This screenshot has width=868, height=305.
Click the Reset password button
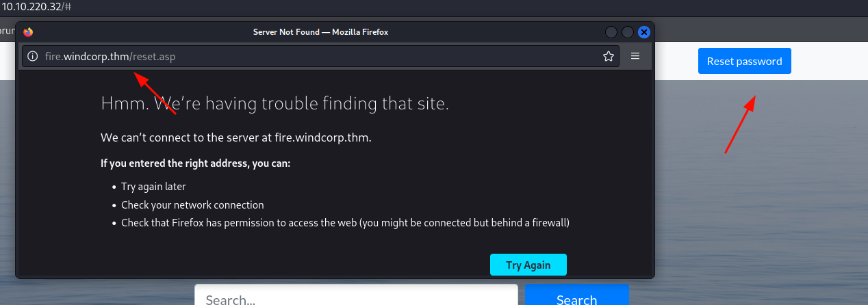coord(744,61)
